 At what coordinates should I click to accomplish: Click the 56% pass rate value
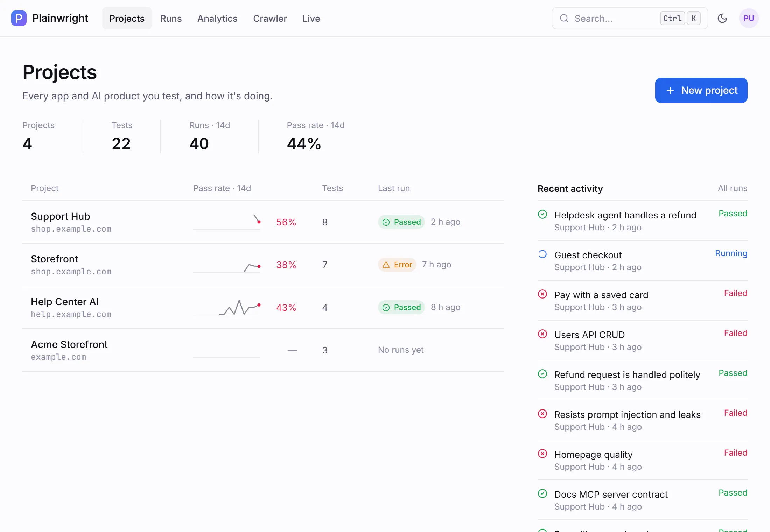coord(286,222)
